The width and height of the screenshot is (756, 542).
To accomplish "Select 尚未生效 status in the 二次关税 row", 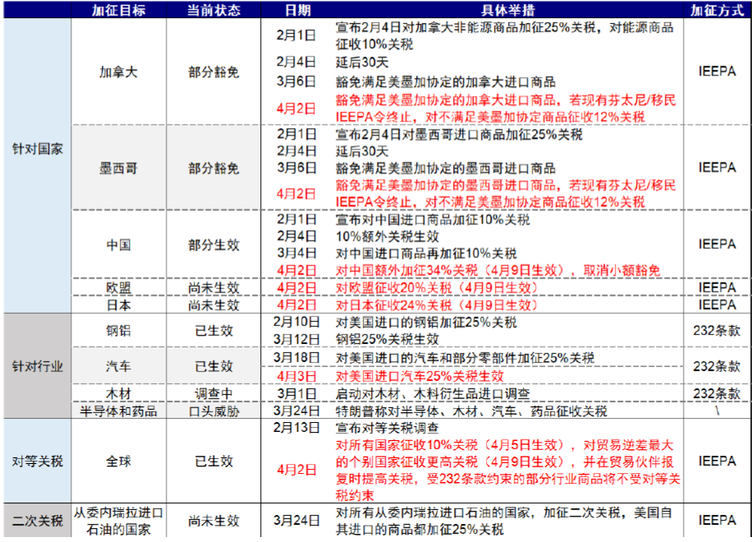I will (x=213, y=521).
